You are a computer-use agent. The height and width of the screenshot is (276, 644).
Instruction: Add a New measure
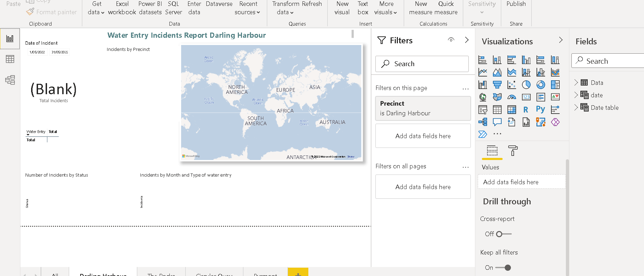(421, 8)
